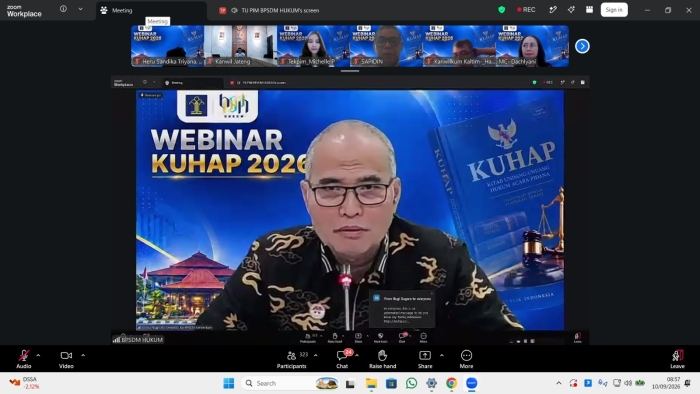Screen dimensions: 700x394
Task: Select the TU PIM BPSDM HUKUM's screen tab
Action: 269,10
